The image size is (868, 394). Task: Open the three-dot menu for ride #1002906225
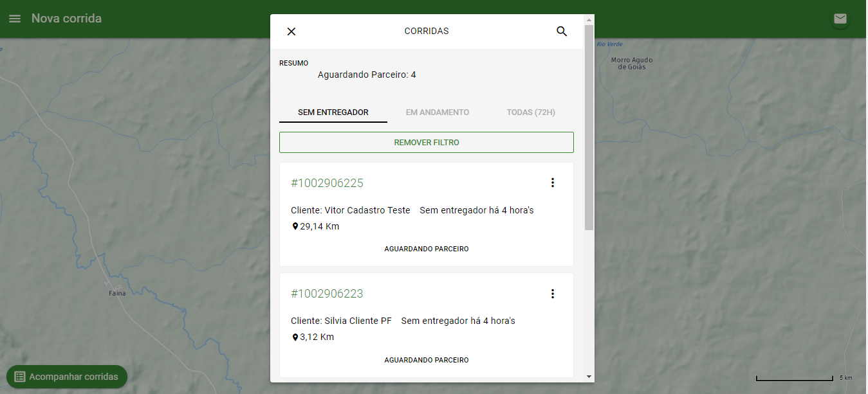point(552,183)
